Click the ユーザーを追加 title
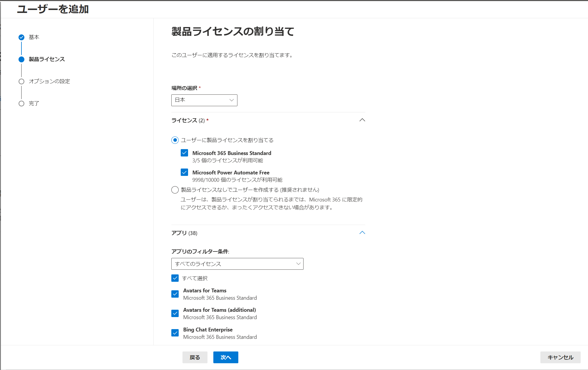The height and width of the screenshot is (370, 588). [x=53, y=9]
